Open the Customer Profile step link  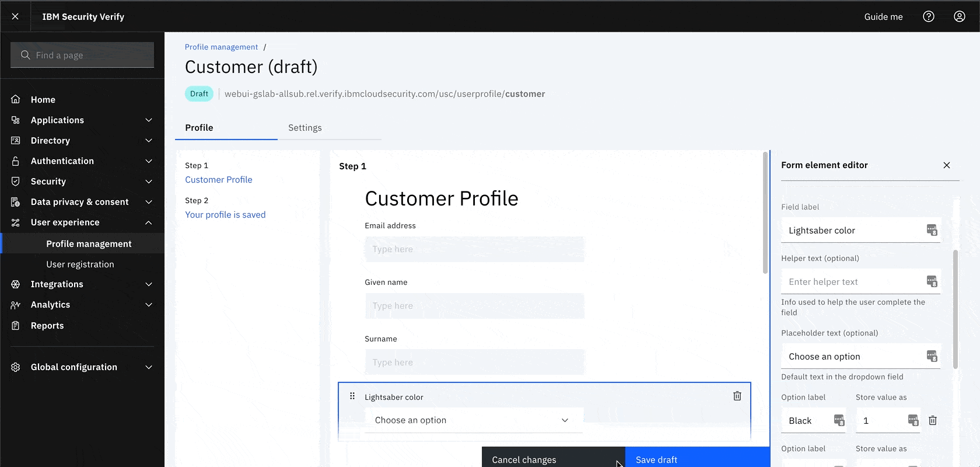pos(219,179)
